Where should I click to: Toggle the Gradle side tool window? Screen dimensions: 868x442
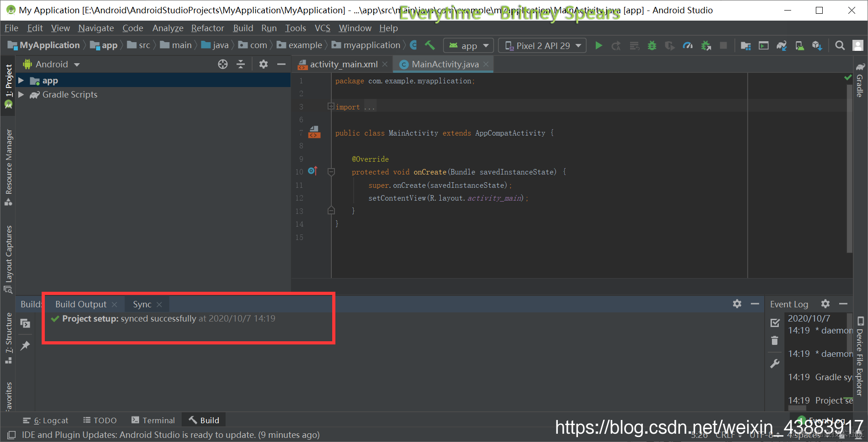tap(860, 80)
